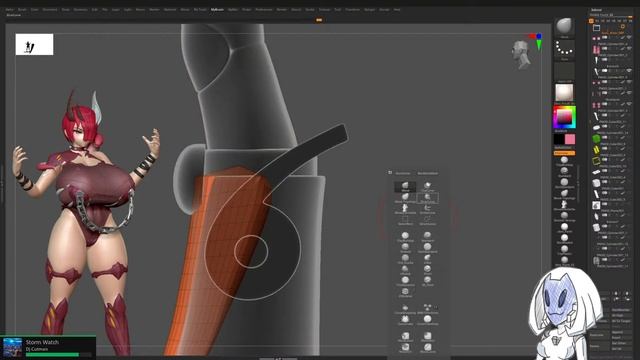Select the white figure brush in the right shelf

coord(564,204)
